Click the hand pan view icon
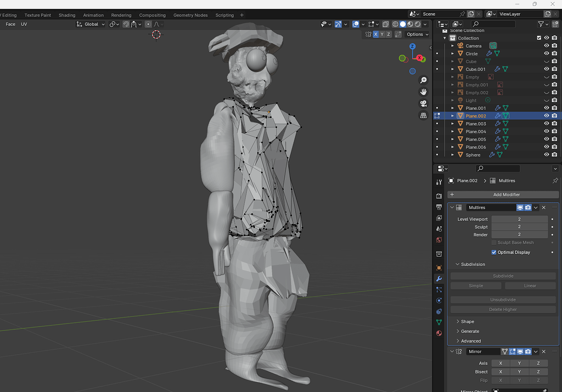 click(x=423, y=92)
